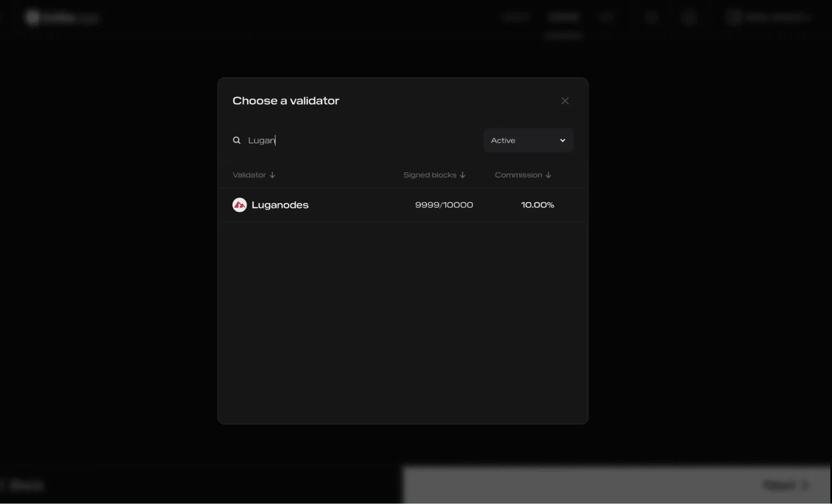This screenshot has height=504, width=832.
Task: Open the Active status filter dropdown
Action: [x=528, y=140]
